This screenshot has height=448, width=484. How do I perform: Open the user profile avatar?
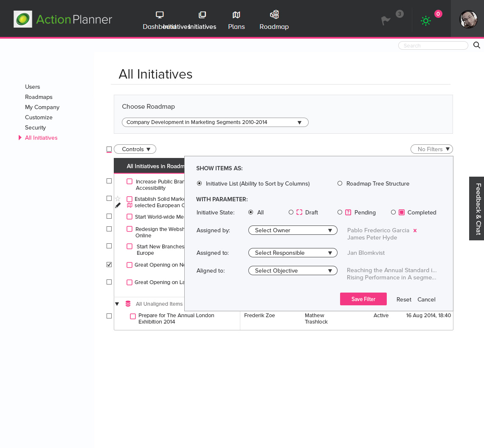point(468,20)
